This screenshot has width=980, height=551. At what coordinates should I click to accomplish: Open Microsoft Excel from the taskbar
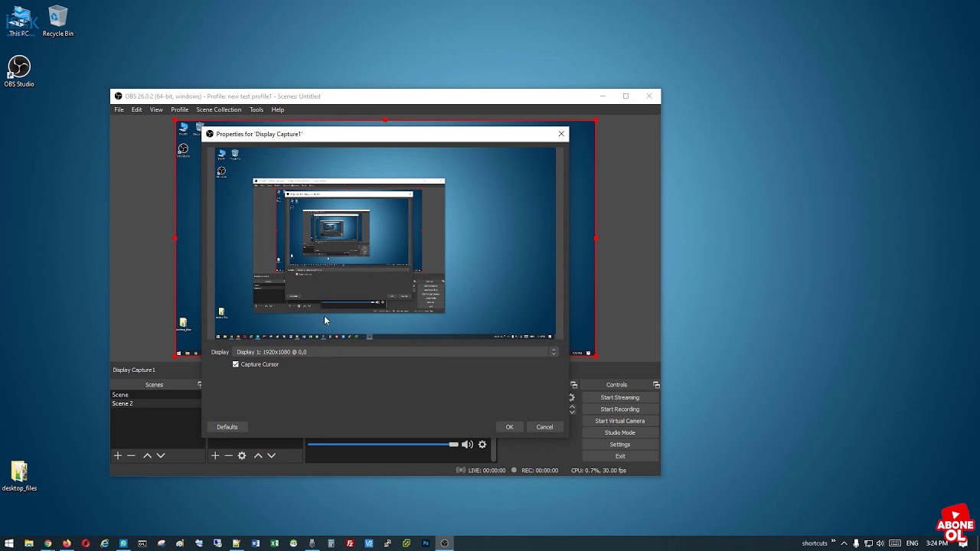coord(274,543)
